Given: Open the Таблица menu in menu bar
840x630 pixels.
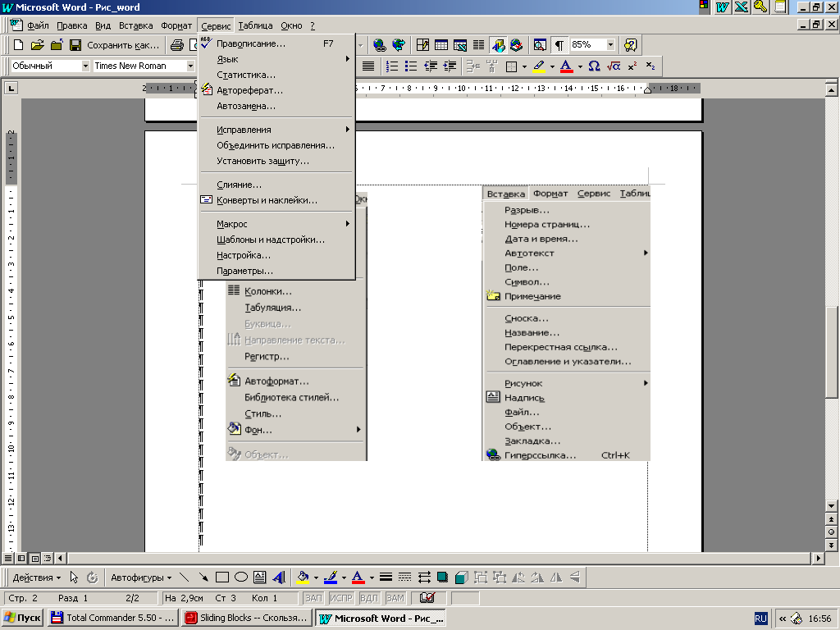Looking at the screenshot, I should click(256, 25).
